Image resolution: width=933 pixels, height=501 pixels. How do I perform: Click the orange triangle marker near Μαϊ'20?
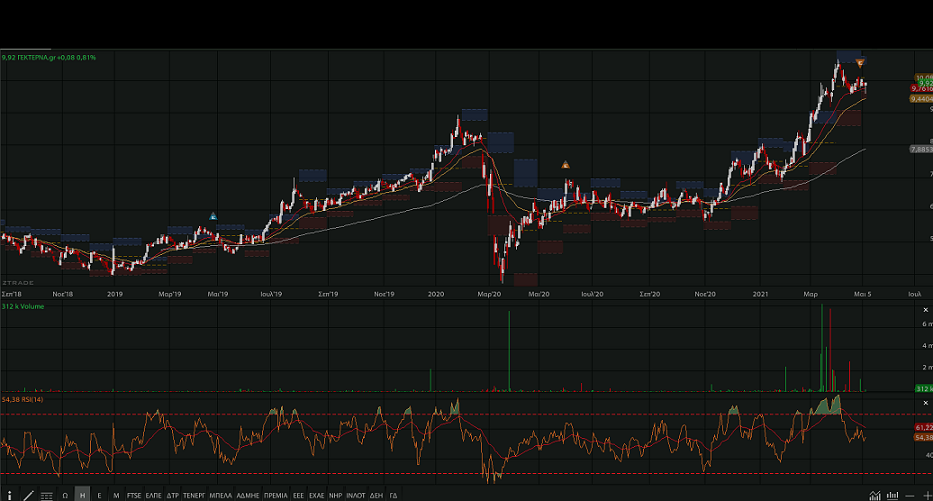[565, 165]
